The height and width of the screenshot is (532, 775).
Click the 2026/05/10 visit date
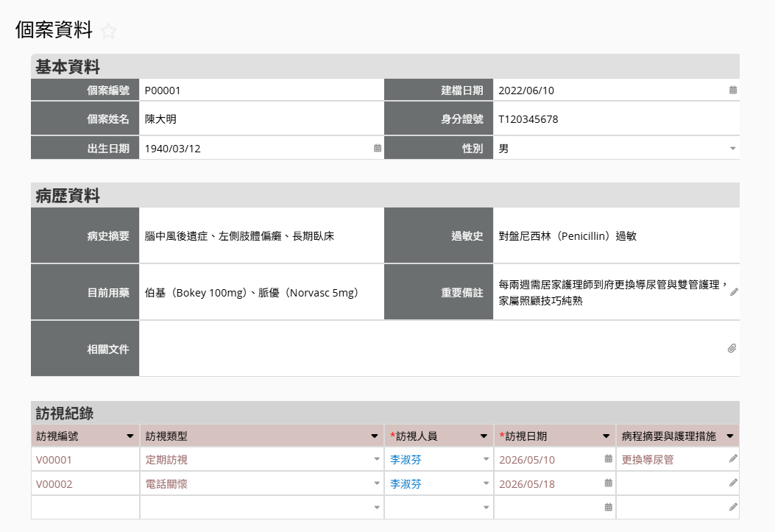tap(527, 460)
